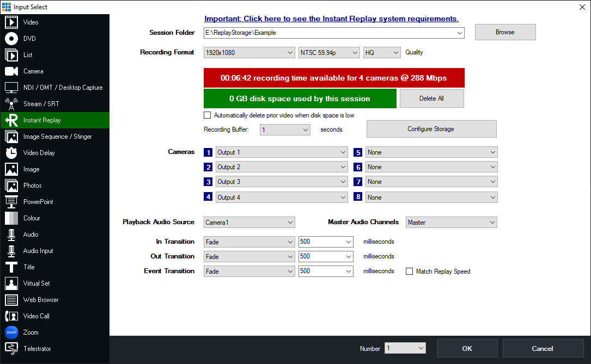Image resolution: width=591 pixels, height=364 pixels.
Task: Select the Zoom input icon
Action: 11,332
